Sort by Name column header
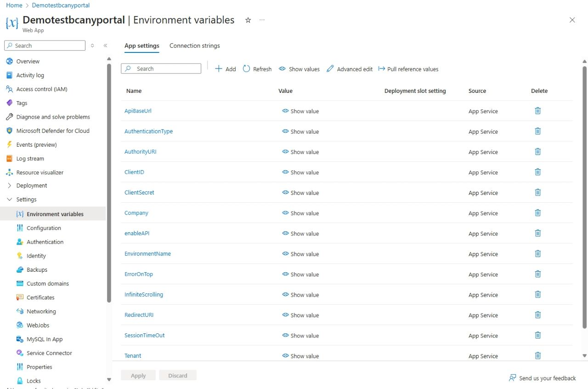This screenshot has height=389, width=588. pyautogui.click(x=134, y=91)
